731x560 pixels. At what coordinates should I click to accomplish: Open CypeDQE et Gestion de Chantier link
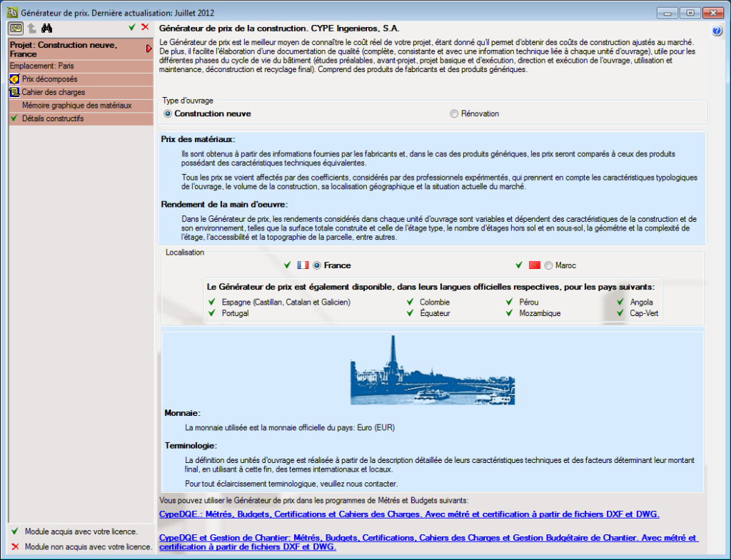(429, 542)
